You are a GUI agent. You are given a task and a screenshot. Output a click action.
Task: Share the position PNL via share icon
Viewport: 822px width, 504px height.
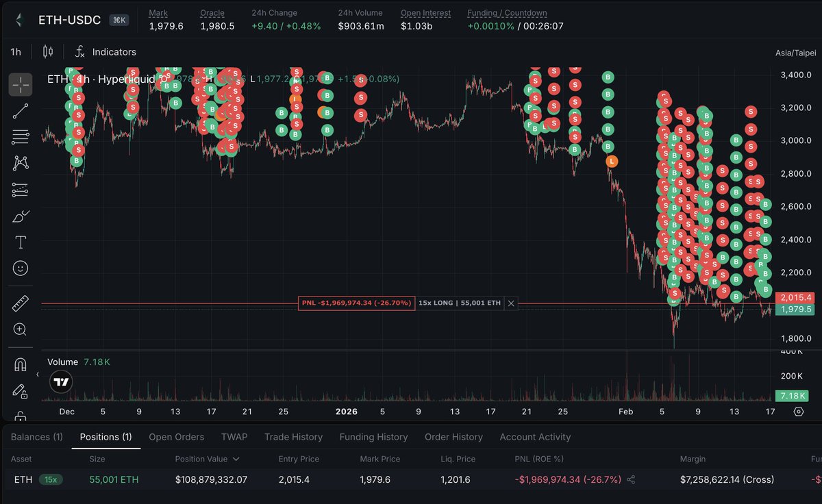coord(631,480)
